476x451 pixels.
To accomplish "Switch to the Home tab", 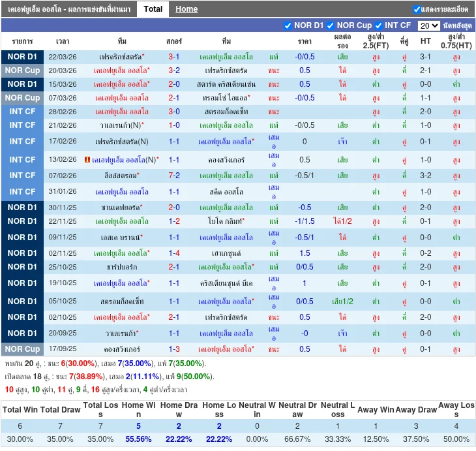I will click(x=186, y=9).
